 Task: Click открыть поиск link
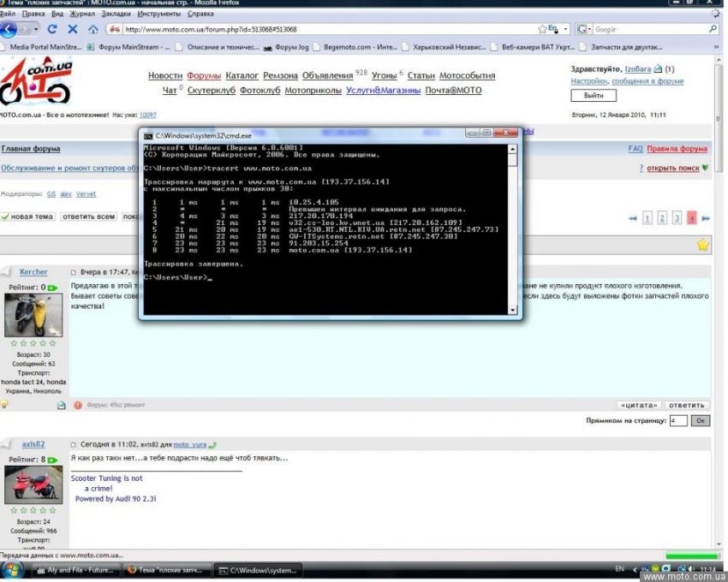pos(672,168)
